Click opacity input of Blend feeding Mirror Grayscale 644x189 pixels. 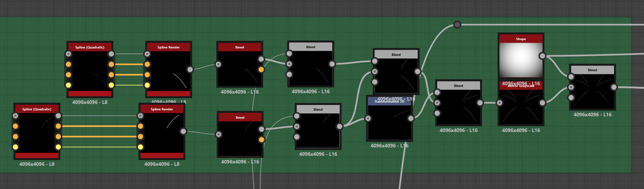click(x=437, y=113)
